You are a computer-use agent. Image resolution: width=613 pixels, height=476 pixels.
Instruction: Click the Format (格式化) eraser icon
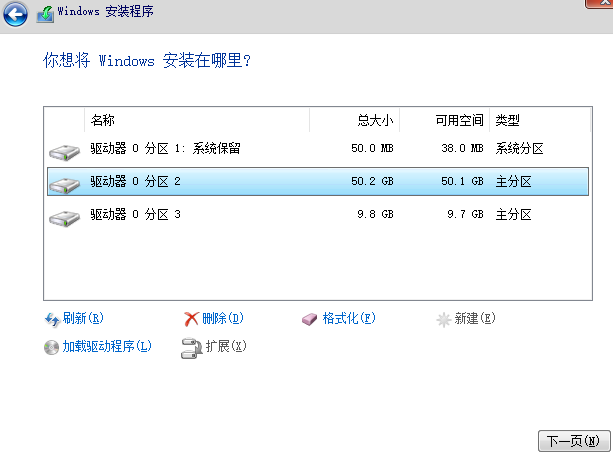310,319
